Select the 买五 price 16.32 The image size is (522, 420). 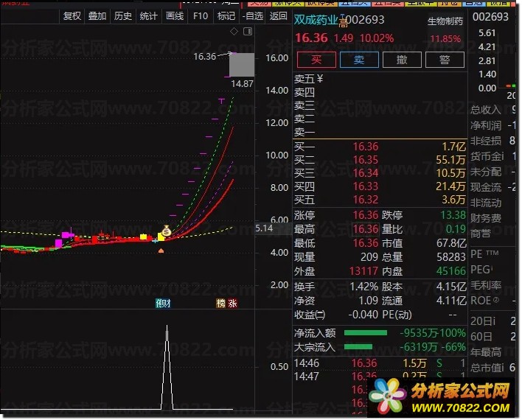pos(366,200)
